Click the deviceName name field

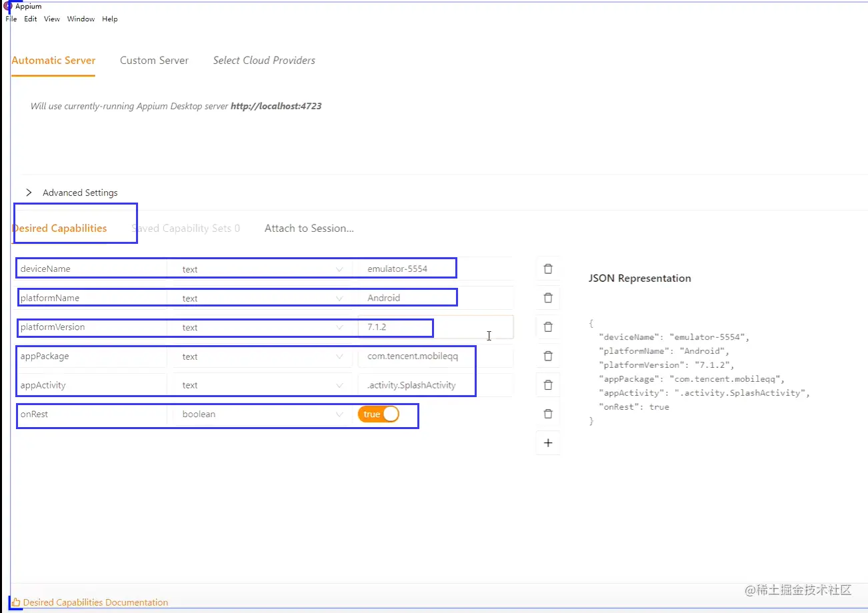(x=91, y=269)
